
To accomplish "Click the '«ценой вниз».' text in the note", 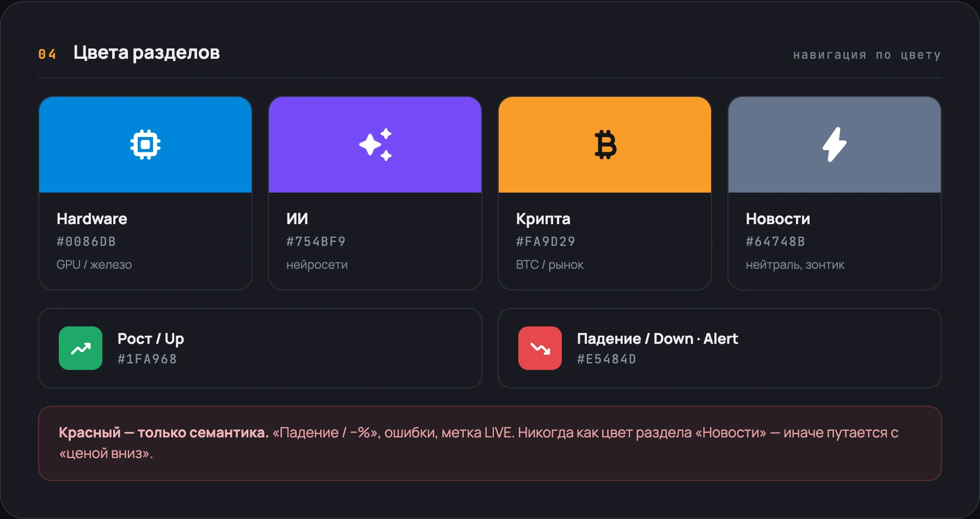I will [x=106, y=454].
